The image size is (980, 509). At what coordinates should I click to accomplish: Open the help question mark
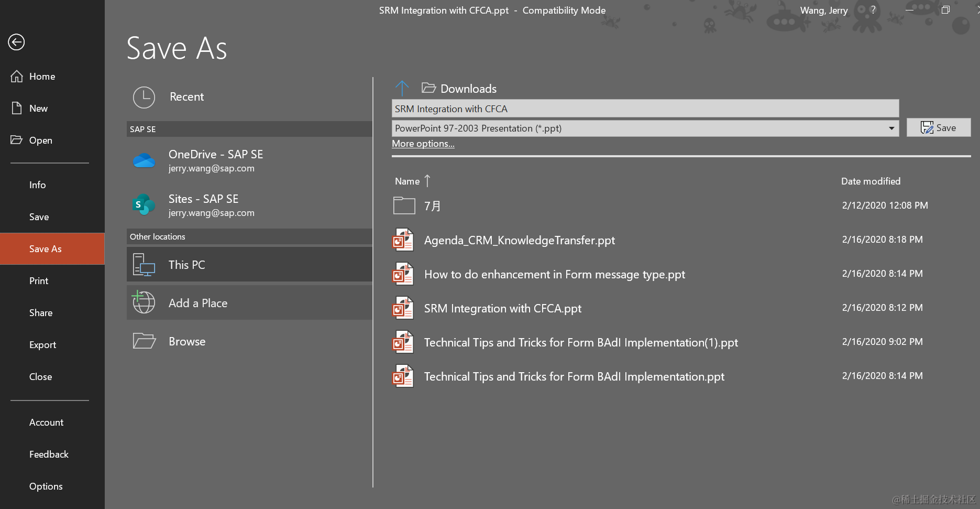pos(873,10)
